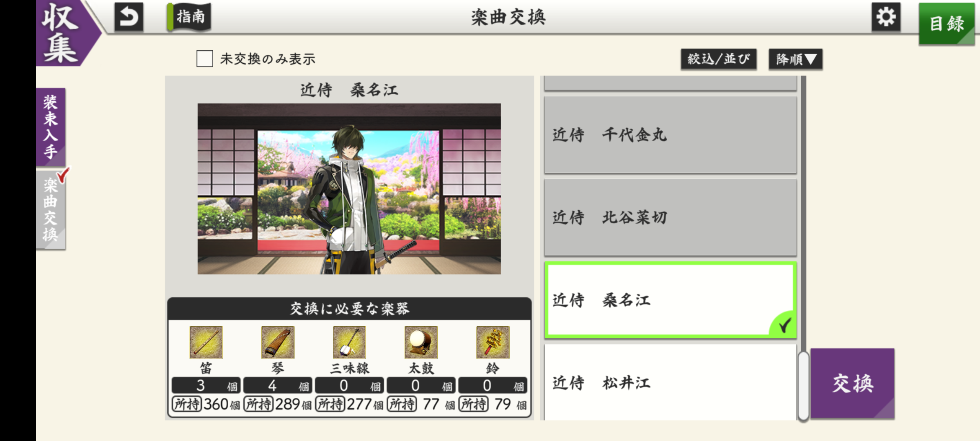Toggle the 降順 sort order dropdown
Screen dimensions: 980x441
795,60
